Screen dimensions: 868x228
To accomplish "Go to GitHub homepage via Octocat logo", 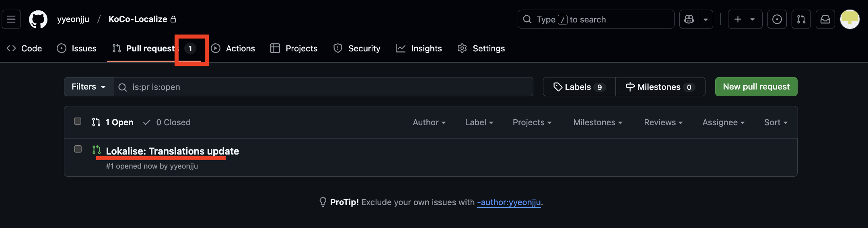I will (38, 19).
